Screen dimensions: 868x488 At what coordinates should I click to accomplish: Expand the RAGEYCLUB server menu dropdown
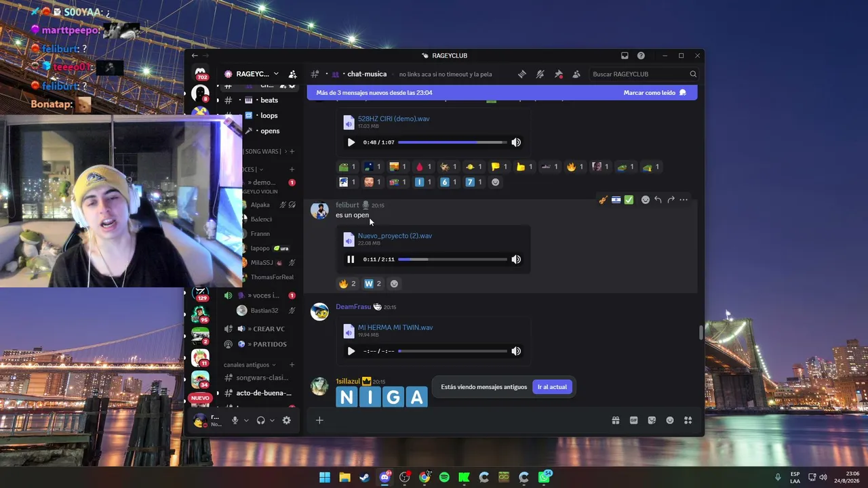tap(276, 74)
